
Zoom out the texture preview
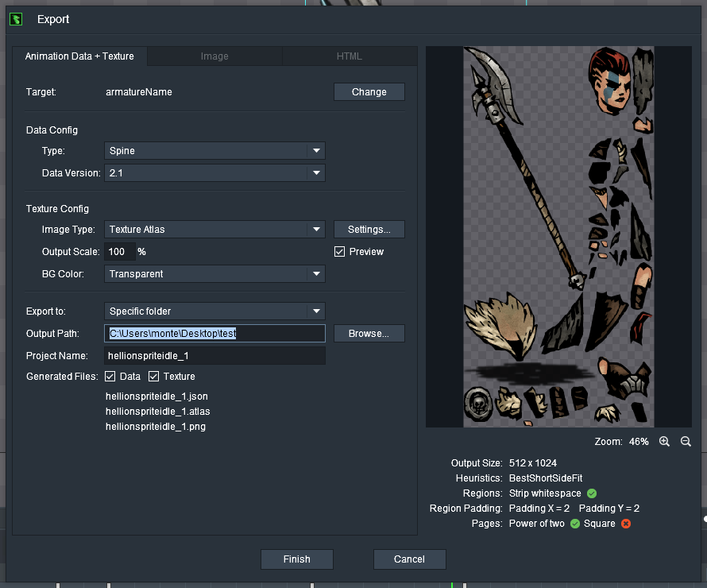point(686,442)
